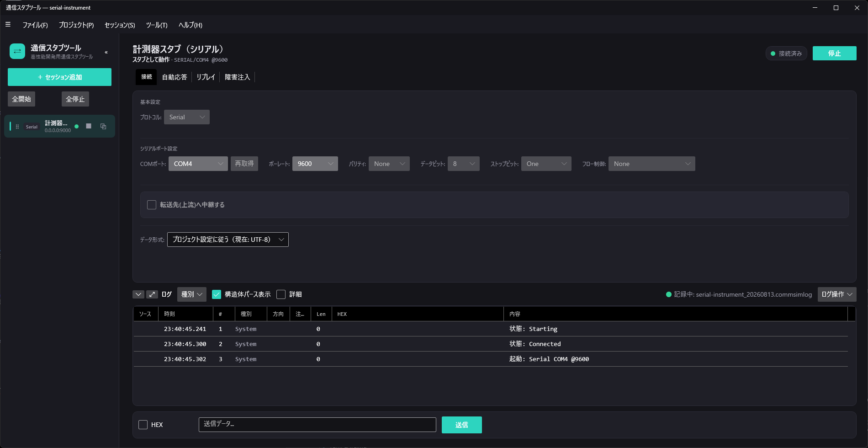Image resolution: width=868 pixels, height=448 pixels.
Task: Click the 全停止 button
Action: (75, 99)
